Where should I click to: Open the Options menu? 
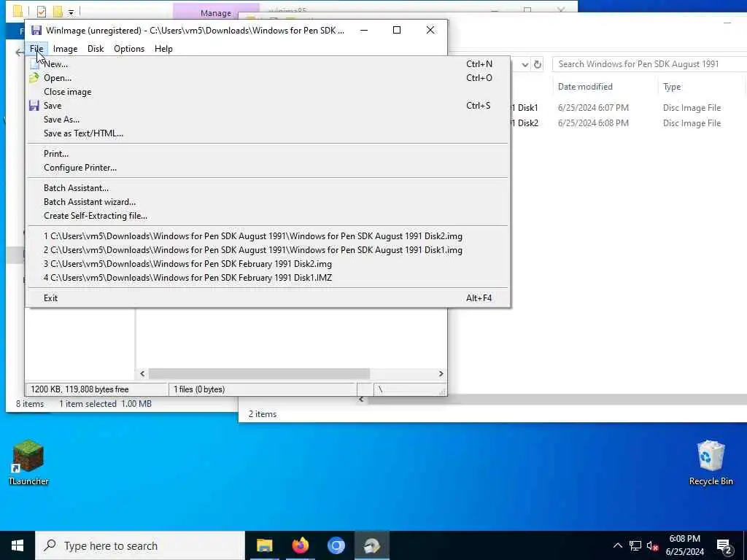(129, 49)
